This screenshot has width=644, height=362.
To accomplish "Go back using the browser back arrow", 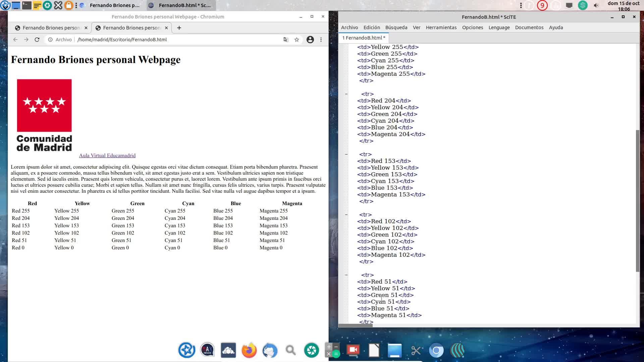I will pyautogui.click(x=15, y=40).
